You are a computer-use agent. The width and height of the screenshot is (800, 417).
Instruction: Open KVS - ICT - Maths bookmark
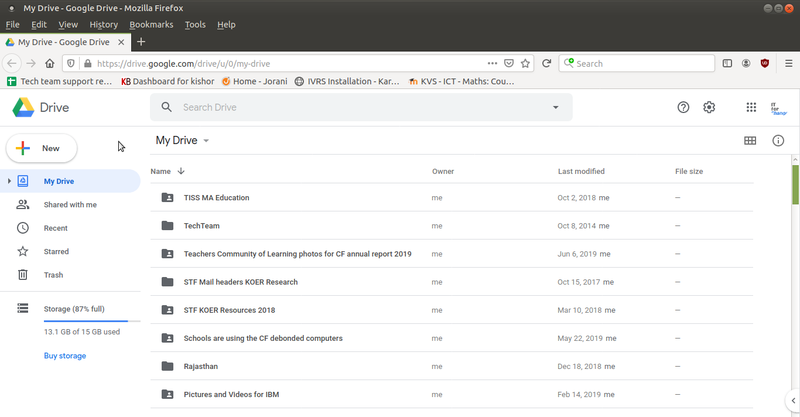462,81
